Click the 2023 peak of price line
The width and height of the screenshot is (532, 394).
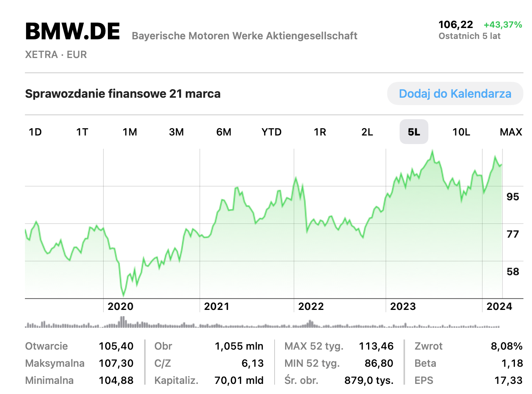[x=432, y=151]
